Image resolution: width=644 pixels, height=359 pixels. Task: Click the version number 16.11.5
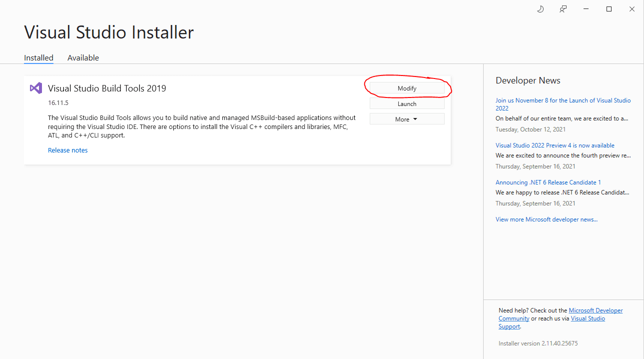click(x=58, y=103)
